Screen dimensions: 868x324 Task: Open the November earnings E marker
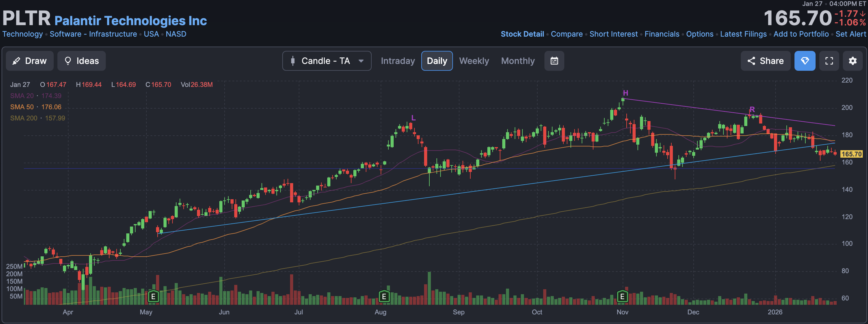(x=622, y=297)
